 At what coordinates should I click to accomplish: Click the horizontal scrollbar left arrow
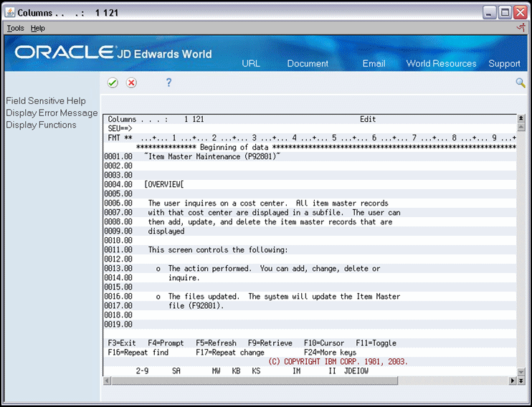click(x=107, y=381)
